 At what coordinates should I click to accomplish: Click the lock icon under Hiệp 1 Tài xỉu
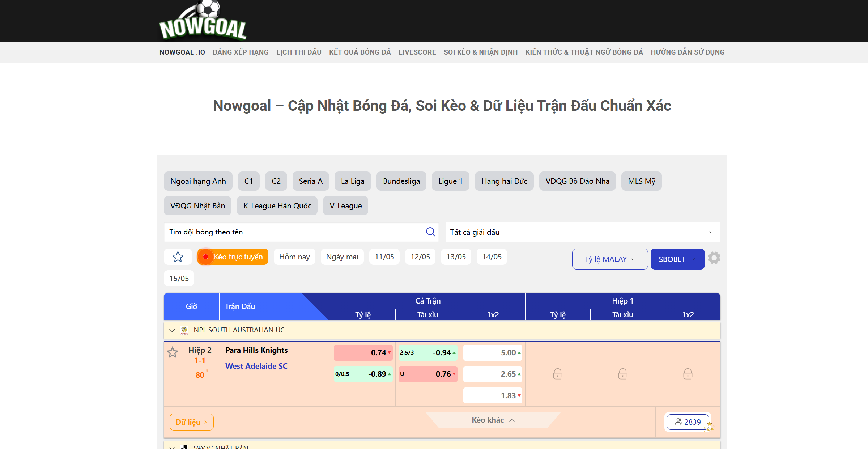[623, 374]
